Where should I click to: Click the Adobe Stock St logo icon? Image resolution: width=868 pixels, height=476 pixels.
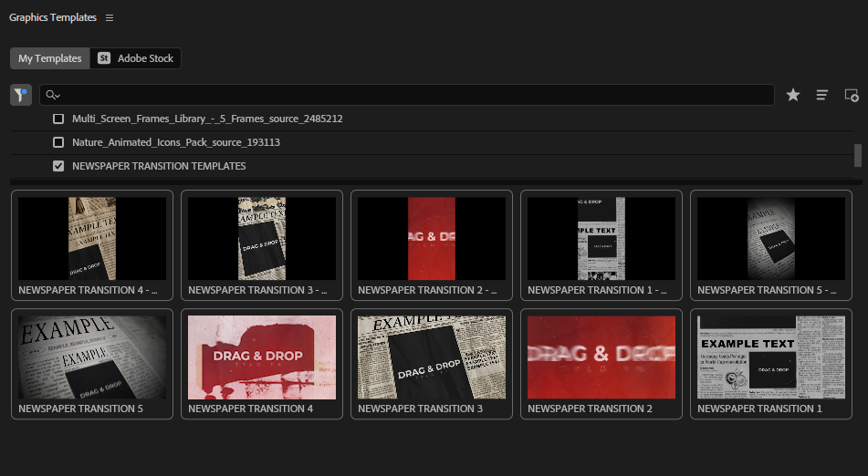click(104, 58)
